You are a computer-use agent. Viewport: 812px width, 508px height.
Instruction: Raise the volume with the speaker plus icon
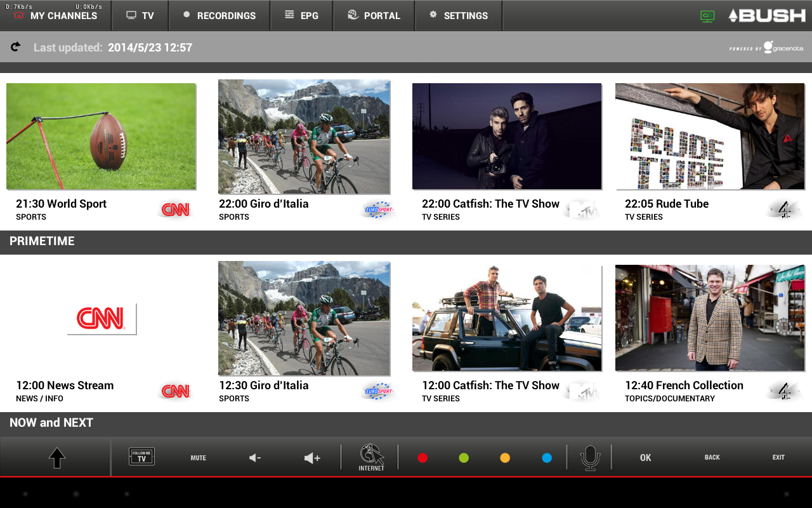click(x=312, y=458)
